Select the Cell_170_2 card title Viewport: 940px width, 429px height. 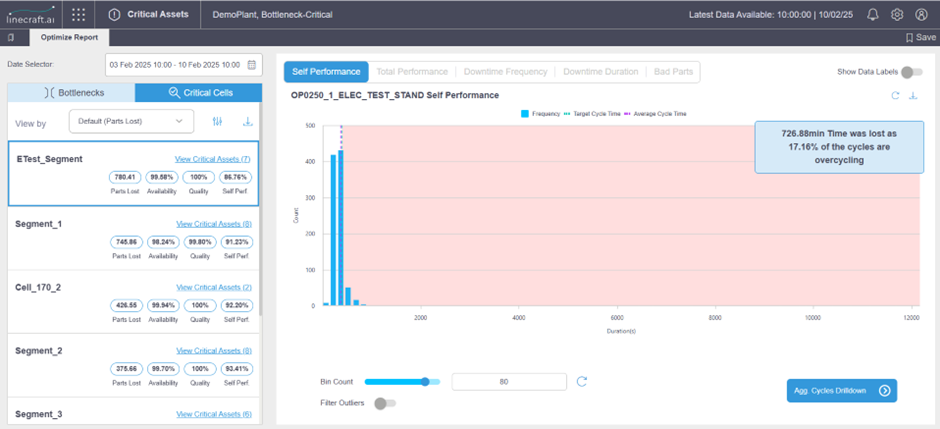(38, 287)
